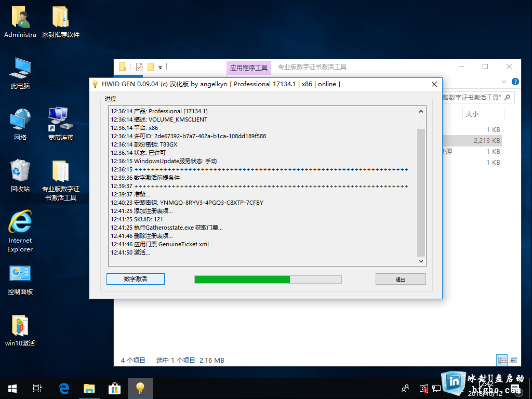Open the quick access toolbar customize dropdown

pos(160,67)
